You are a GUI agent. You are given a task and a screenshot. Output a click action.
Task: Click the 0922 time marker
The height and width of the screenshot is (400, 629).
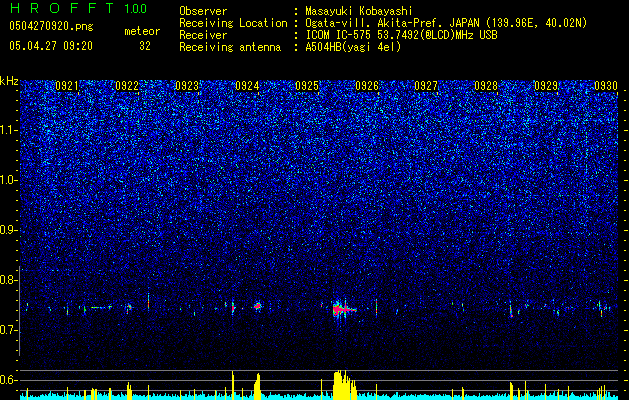(127, 86)
